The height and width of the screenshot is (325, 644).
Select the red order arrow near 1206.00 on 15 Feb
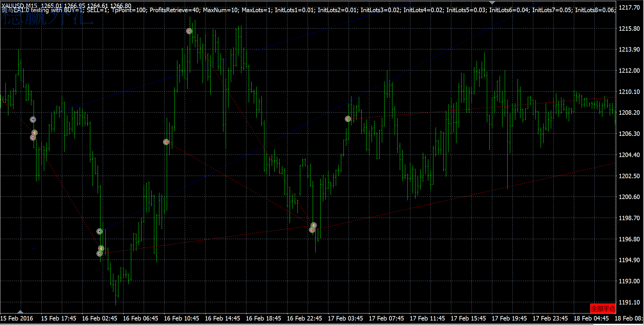click(33, 137)
